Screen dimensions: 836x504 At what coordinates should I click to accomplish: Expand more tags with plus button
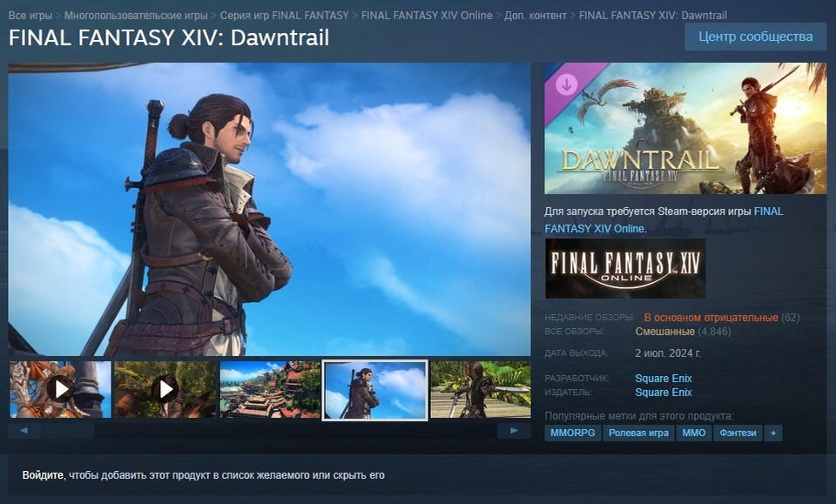point(773,433)
